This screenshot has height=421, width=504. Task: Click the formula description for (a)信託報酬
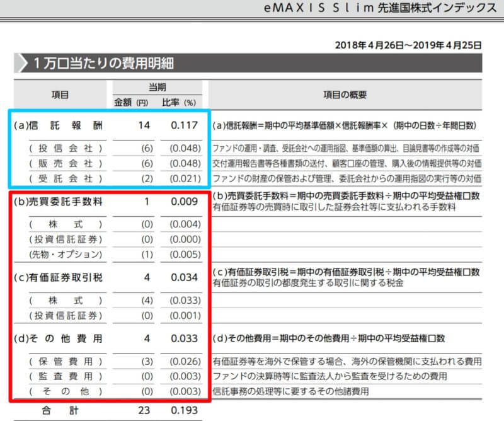coord(344,125)
